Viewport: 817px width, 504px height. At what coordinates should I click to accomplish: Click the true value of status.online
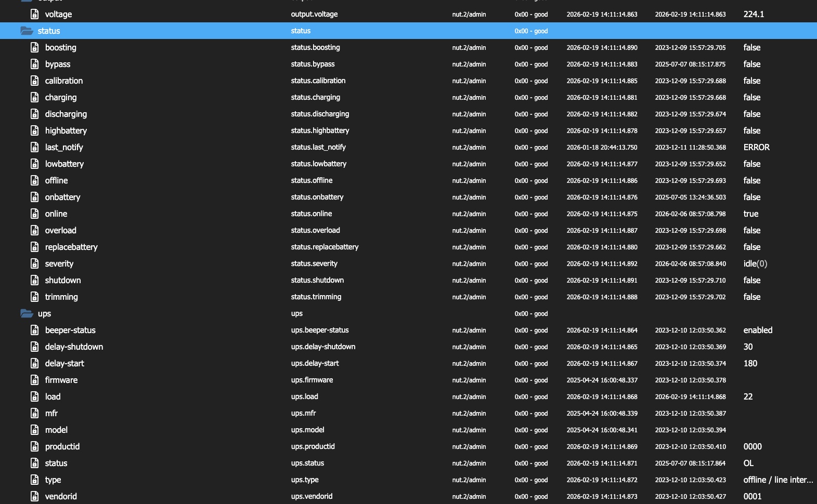(x=750, y=214)
